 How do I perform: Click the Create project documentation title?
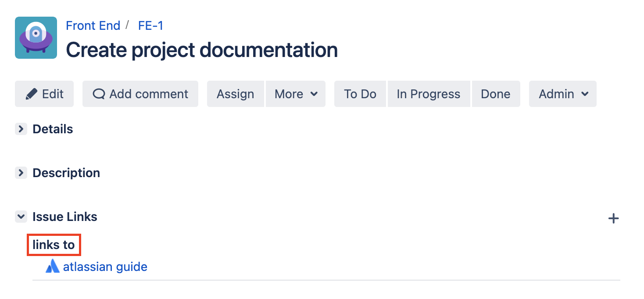202,50
